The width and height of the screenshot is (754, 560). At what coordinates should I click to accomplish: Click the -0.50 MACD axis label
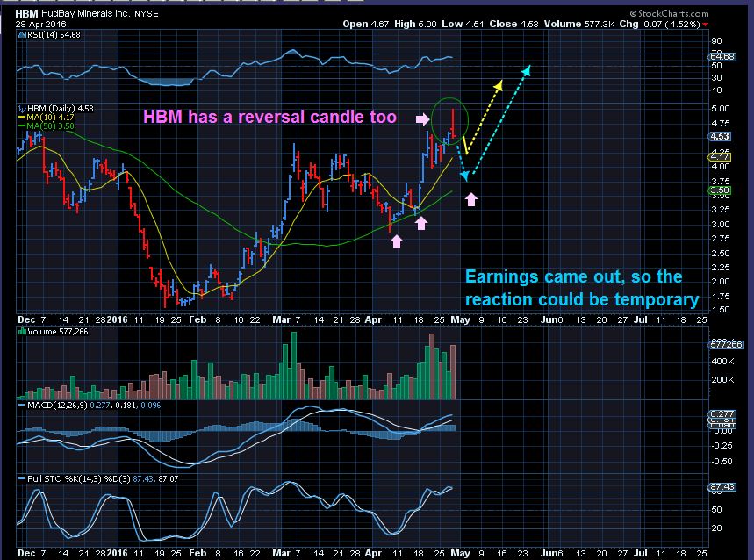tap(721, 462)
